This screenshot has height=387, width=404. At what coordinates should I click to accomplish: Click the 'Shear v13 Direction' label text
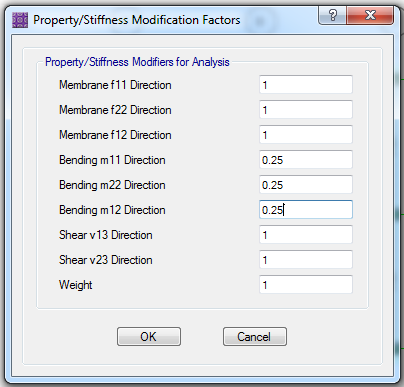click(x=106, y=235)
